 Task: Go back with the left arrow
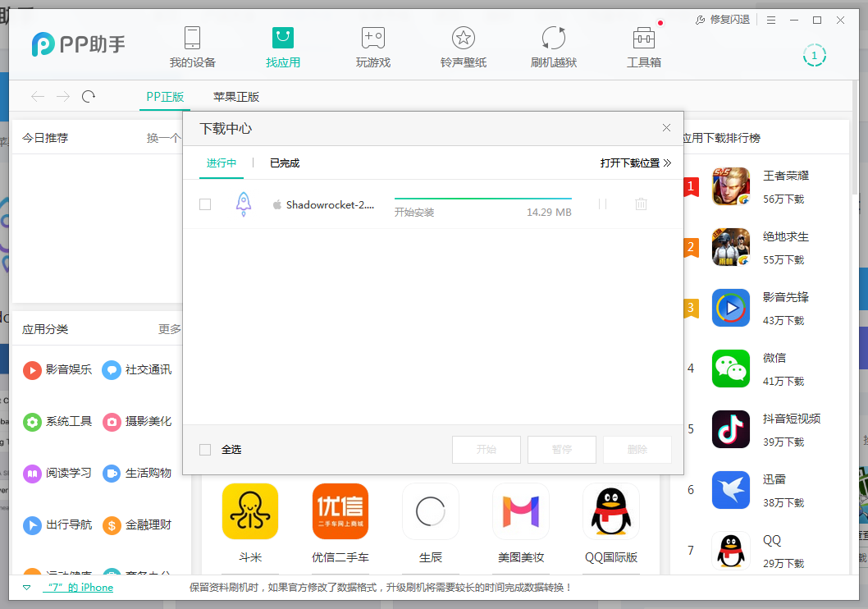pos(38,97)
